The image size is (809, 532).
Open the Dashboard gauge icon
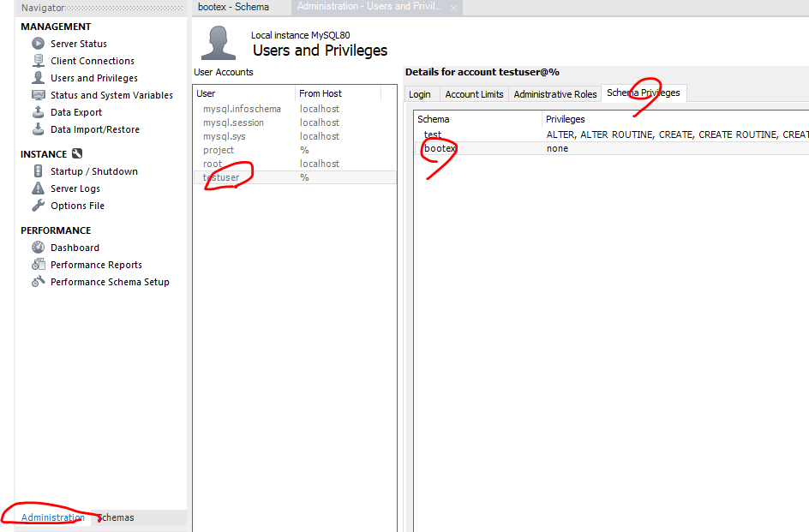(x=39, y=248)
